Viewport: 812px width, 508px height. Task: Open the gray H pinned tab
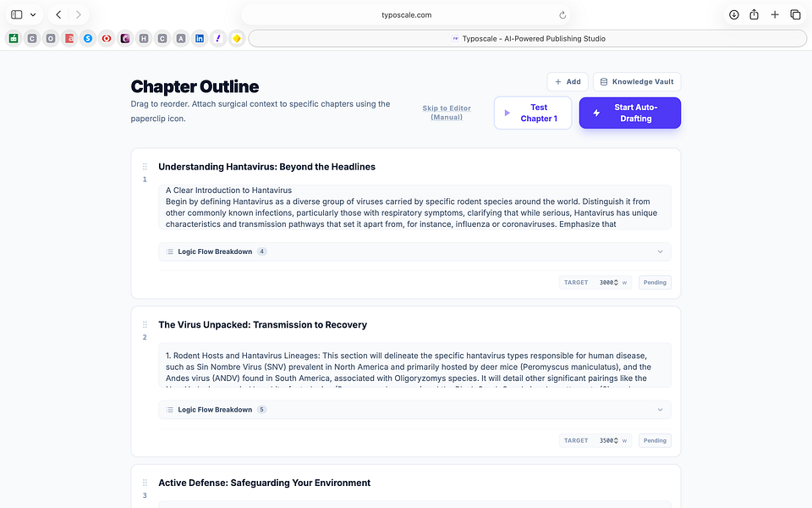[144, 38]
